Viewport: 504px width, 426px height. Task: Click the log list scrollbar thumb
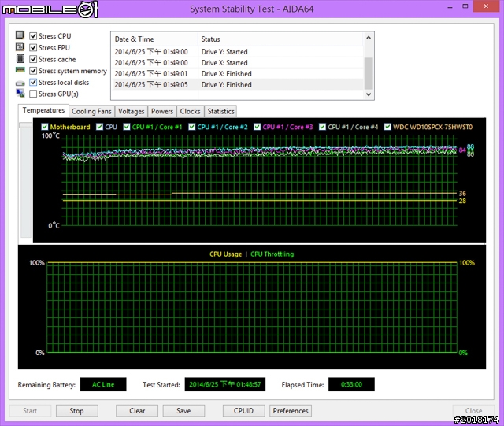tap(369, 73)
